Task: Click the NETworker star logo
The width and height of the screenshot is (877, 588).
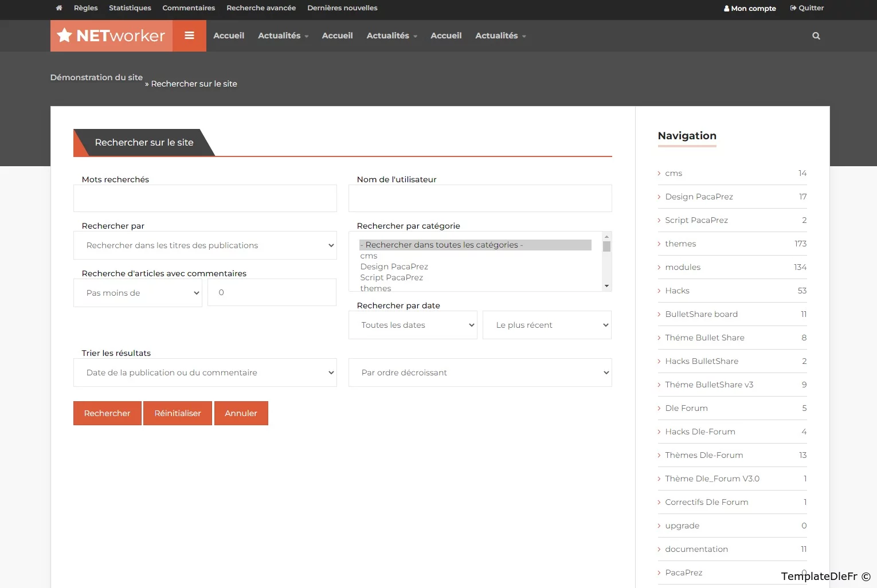Action: pyautogui.click(x=111, y=36)
